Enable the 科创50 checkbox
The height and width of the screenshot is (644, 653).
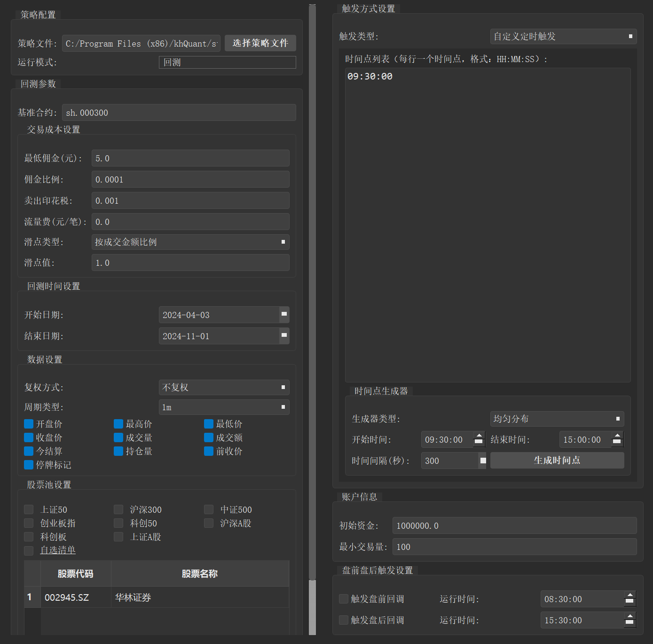[x=118, y=524]
